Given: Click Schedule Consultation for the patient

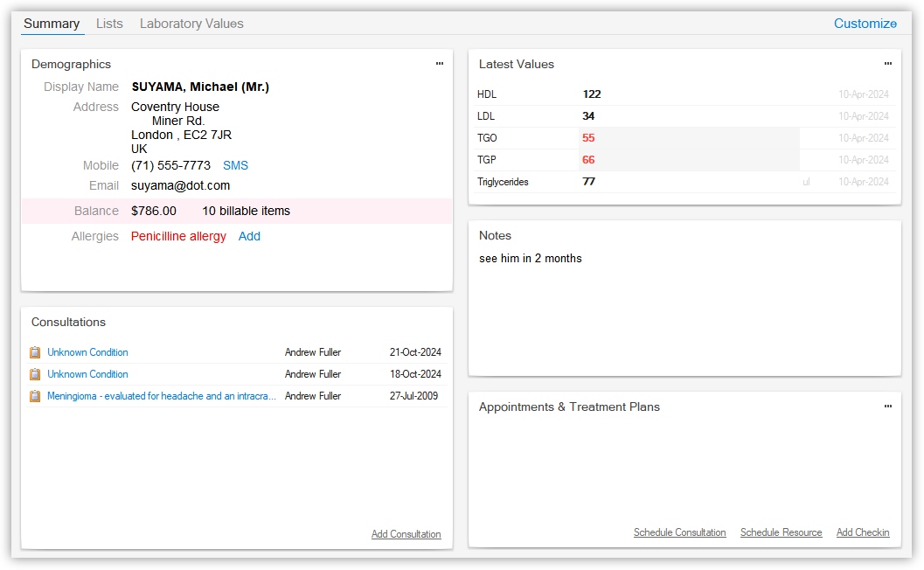Looking at the screenshot, I should [x=680, y=532].
